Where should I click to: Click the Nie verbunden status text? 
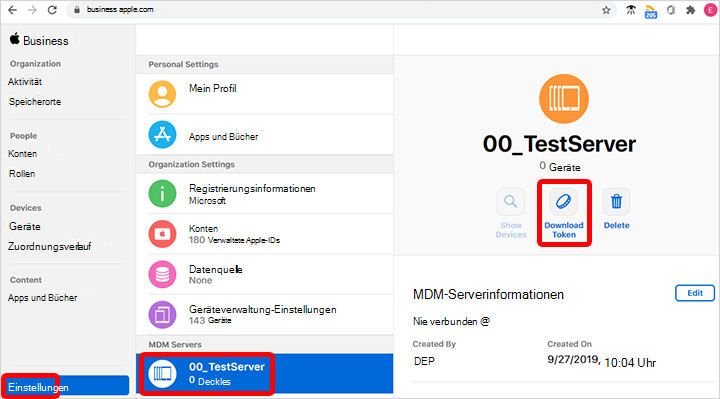[451, 321]
